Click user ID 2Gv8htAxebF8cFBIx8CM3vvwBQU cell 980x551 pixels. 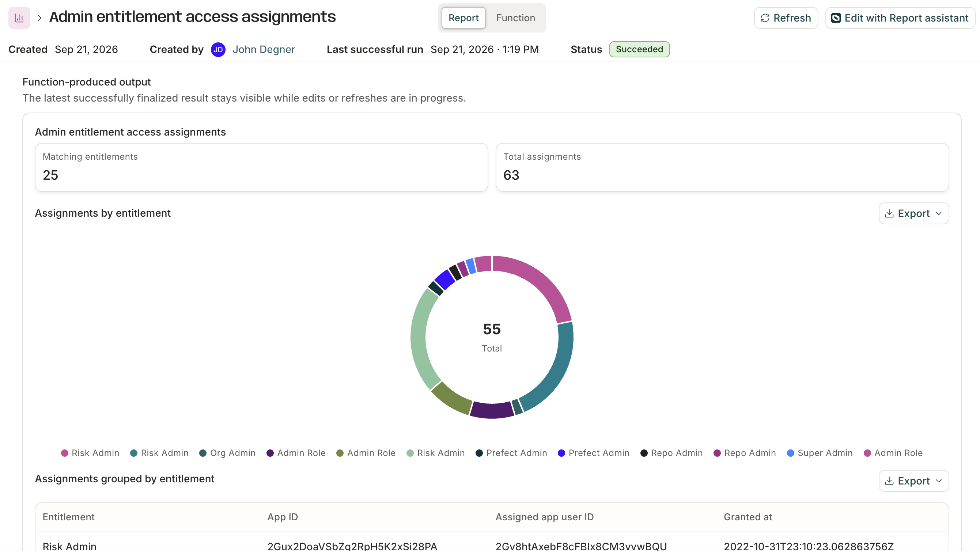(581, 546)
